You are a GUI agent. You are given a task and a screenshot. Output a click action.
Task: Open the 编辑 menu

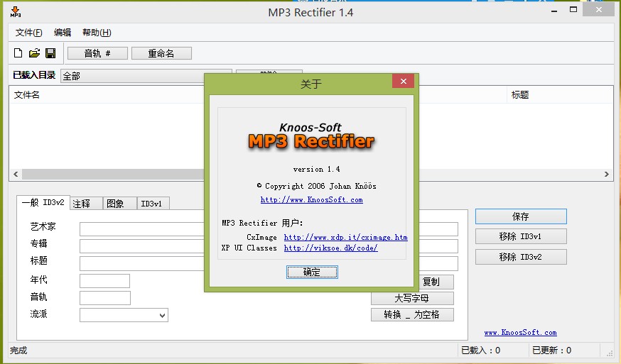pos(63,33)
